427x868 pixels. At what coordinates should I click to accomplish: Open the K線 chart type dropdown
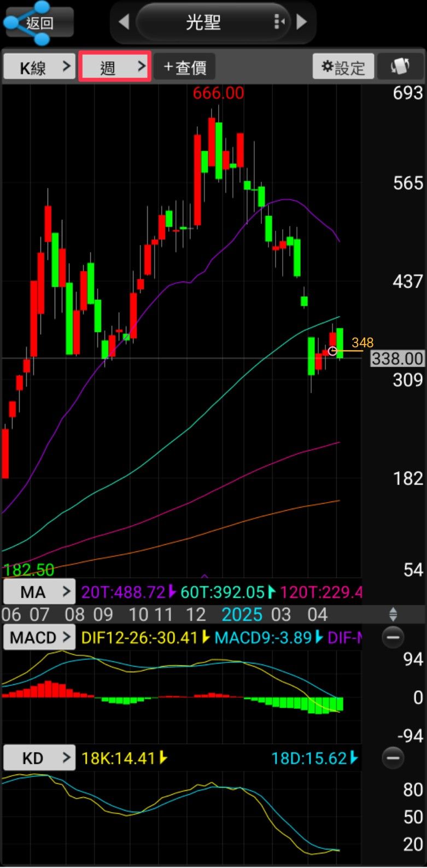pos(39,67)
